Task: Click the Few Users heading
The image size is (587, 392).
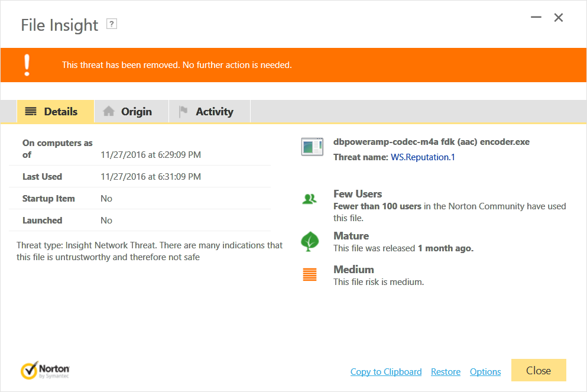Action: 358,194
